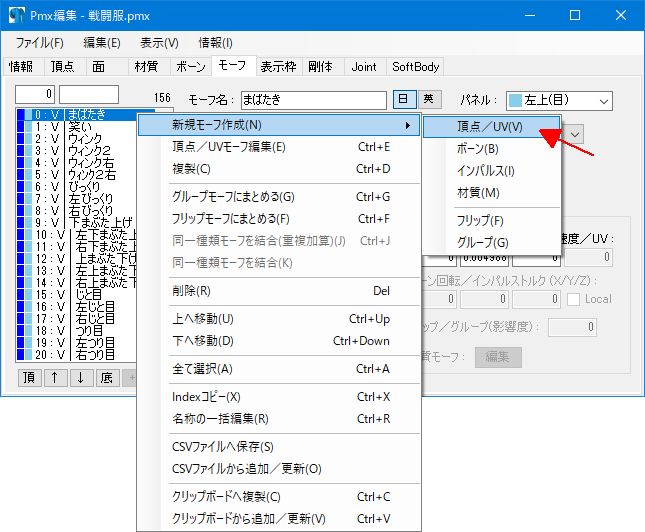Click the 底 (move to bottom) button
645x532 pixels.
(x=107, y=378)
